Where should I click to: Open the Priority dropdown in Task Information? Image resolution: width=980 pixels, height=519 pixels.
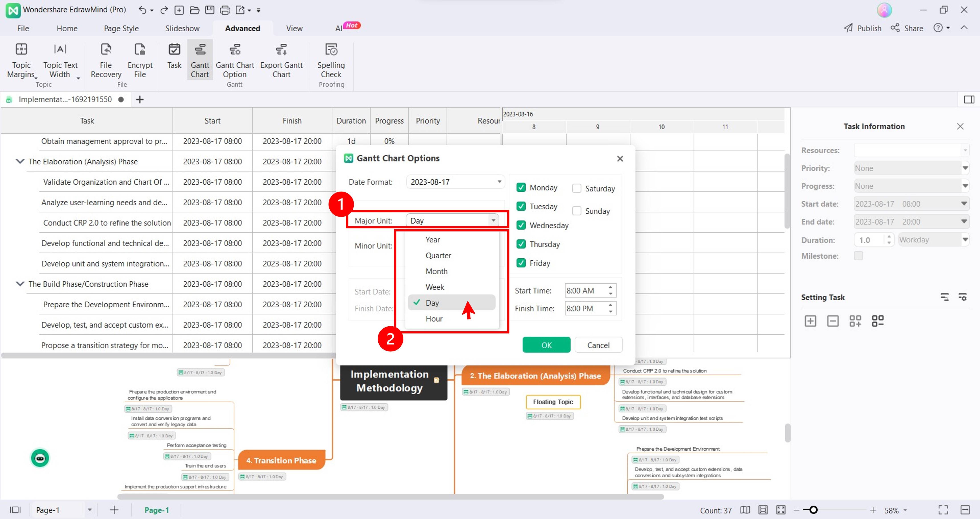point(911,168)
